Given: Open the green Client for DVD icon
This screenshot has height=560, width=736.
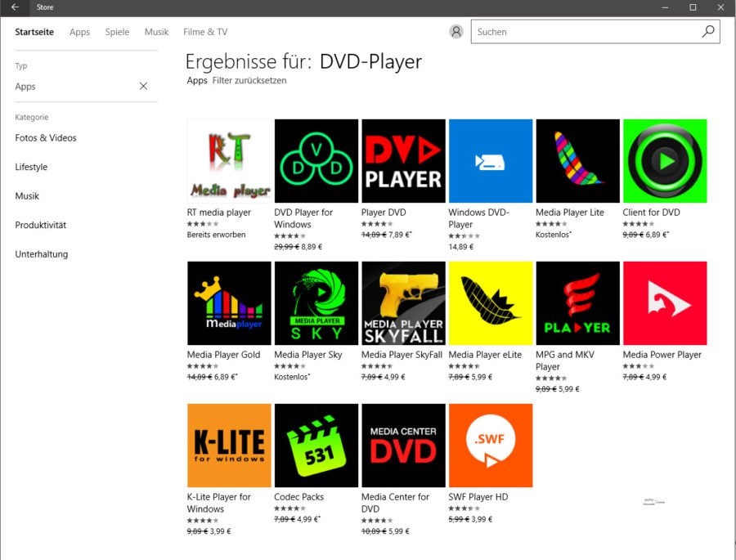Looking at the screenshot, I should (665, 160).
